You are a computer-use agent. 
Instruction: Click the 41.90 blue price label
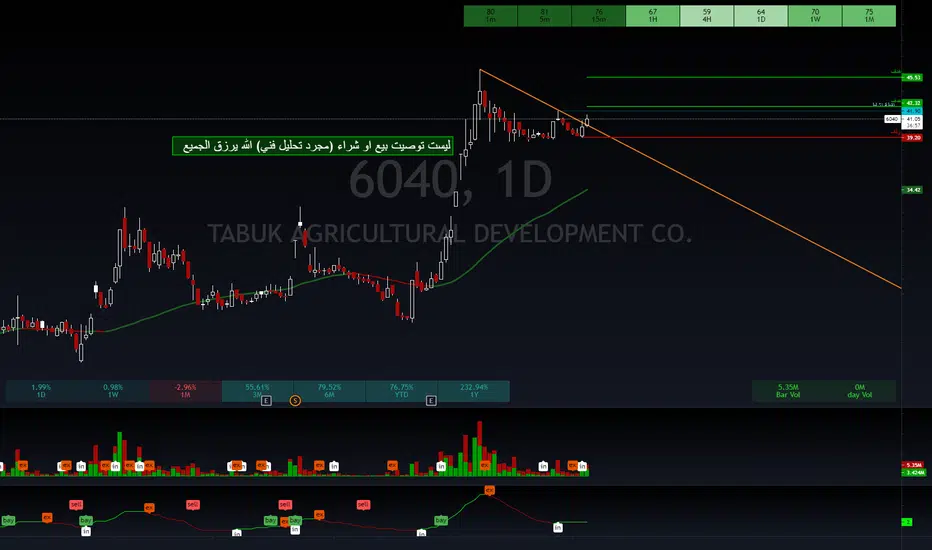click(912, 111)
